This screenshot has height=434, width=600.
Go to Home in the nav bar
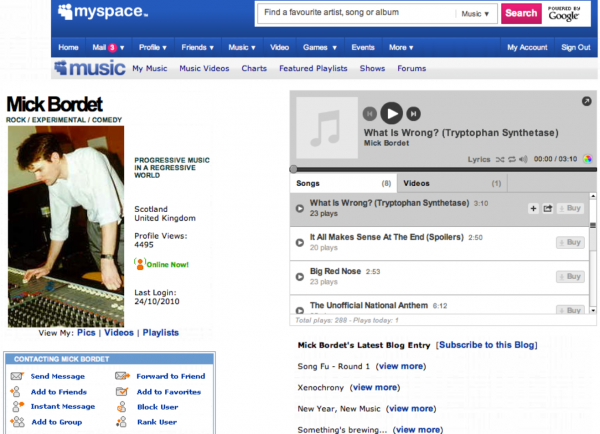click(x=68, y=47)
